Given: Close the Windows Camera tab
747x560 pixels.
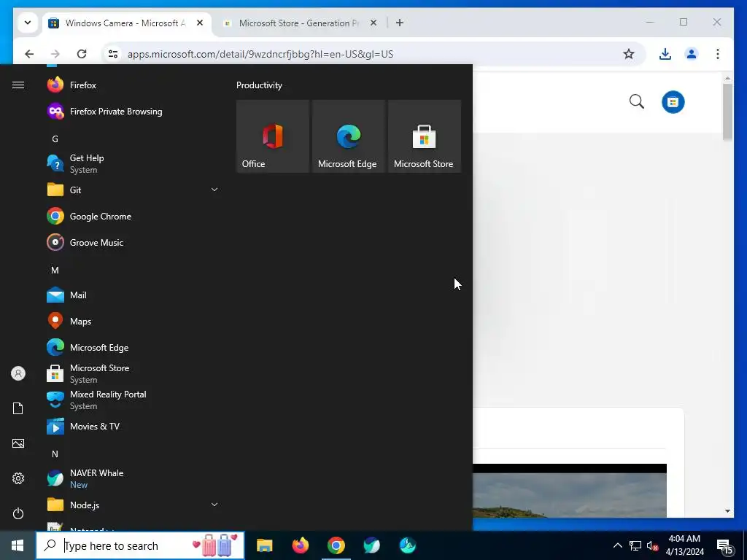Looking at the screenshot, I should [200, 23].
